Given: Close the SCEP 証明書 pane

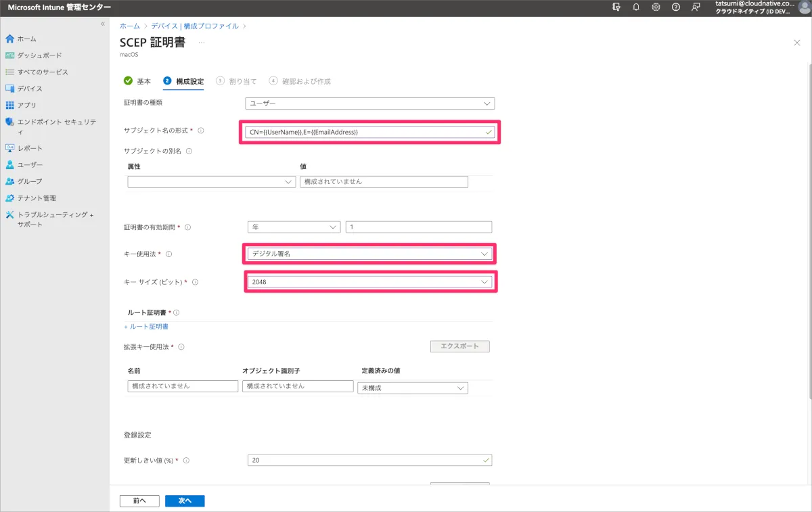Looking at the screenshot, I should pos(796,43).
